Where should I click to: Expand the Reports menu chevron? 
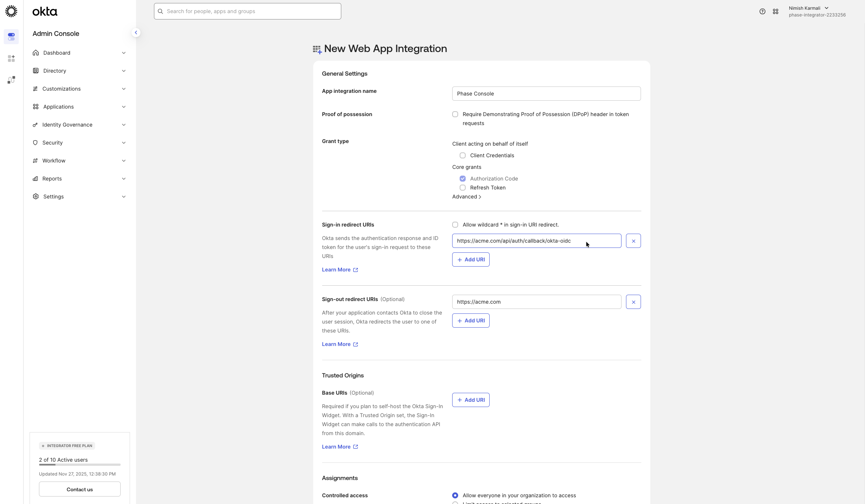(124, 179)
